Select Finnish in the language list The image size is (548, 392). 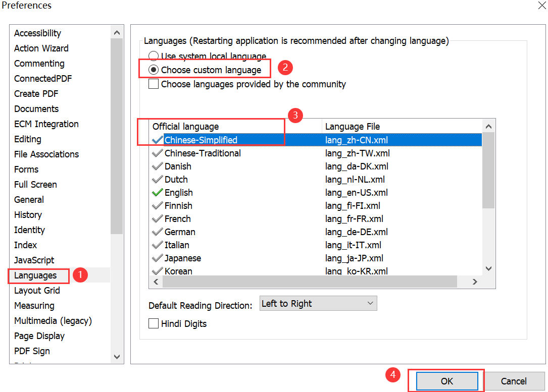pos(178,206)
